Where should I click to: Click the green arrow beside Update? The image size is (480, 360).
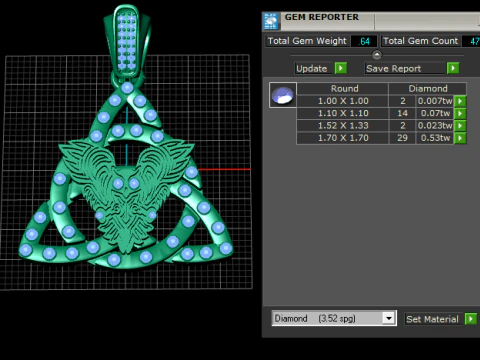click(x=341, y=68)
